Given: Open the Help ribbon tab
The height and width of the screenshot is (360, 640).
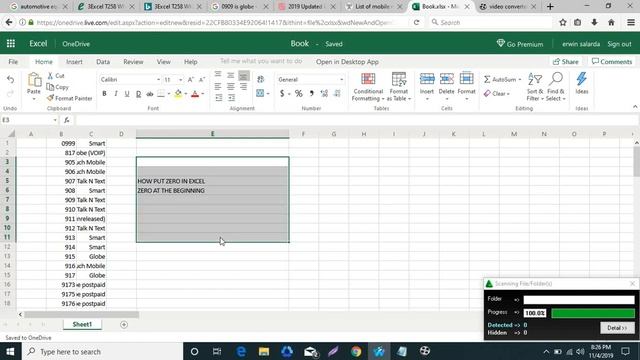Looking at the screenshot, I should click(191, 62).
